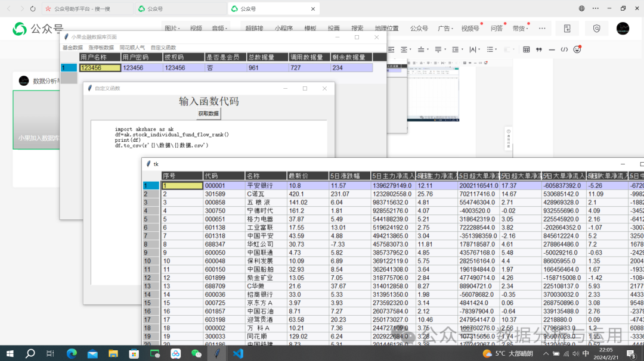Click the shield security icon in header

[596, 29]
